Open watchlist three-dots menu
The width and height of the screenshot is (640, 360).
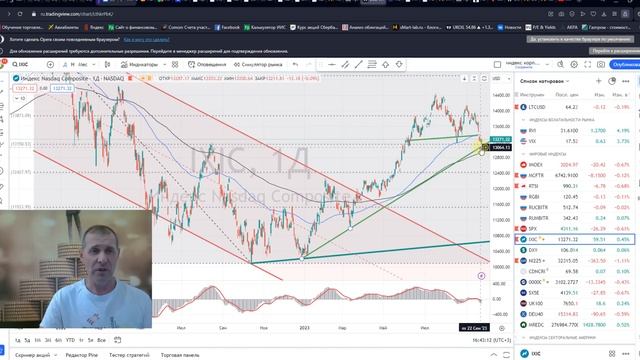tap(625, 81)
